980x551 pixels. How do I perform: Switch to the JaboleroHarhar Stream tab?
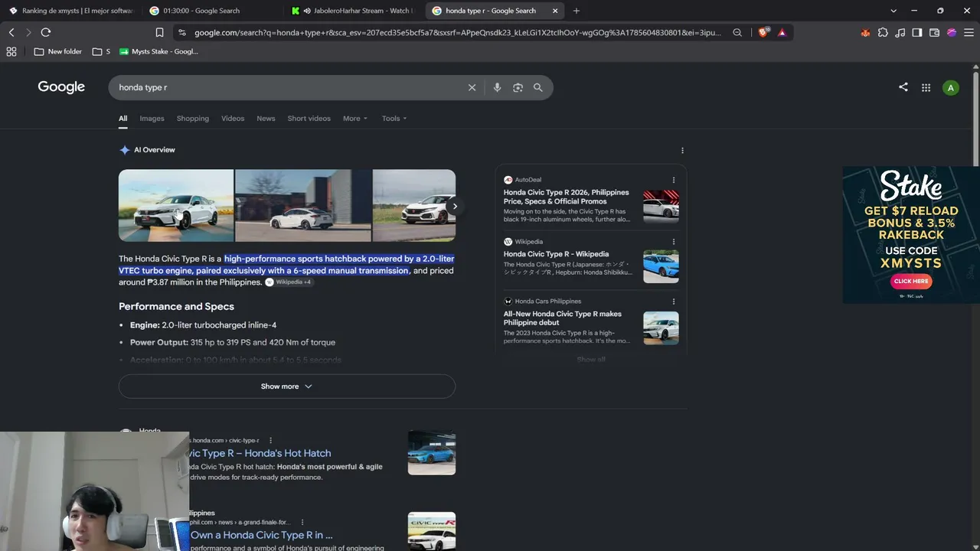[x=354, y=11]
